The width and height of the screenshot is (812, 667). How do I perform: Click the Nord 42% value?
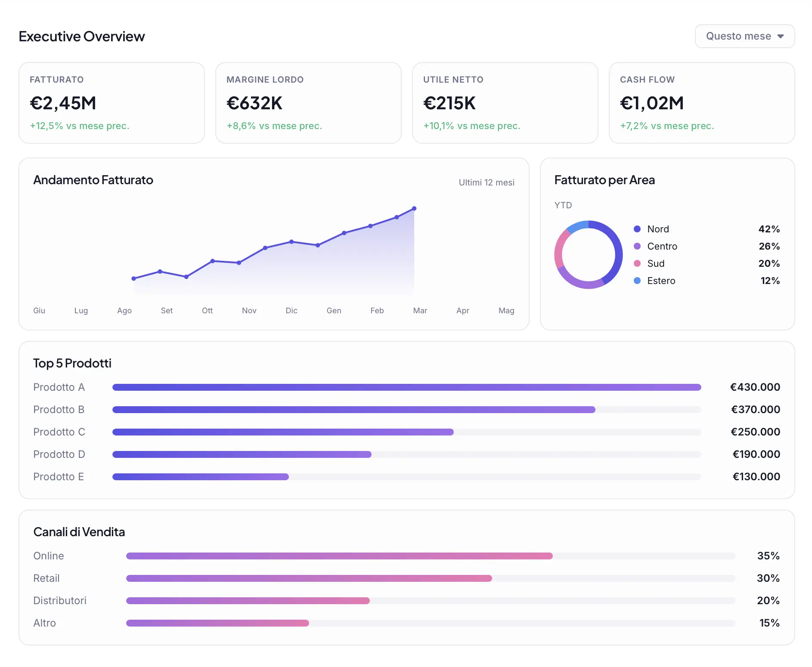point(769,229)
